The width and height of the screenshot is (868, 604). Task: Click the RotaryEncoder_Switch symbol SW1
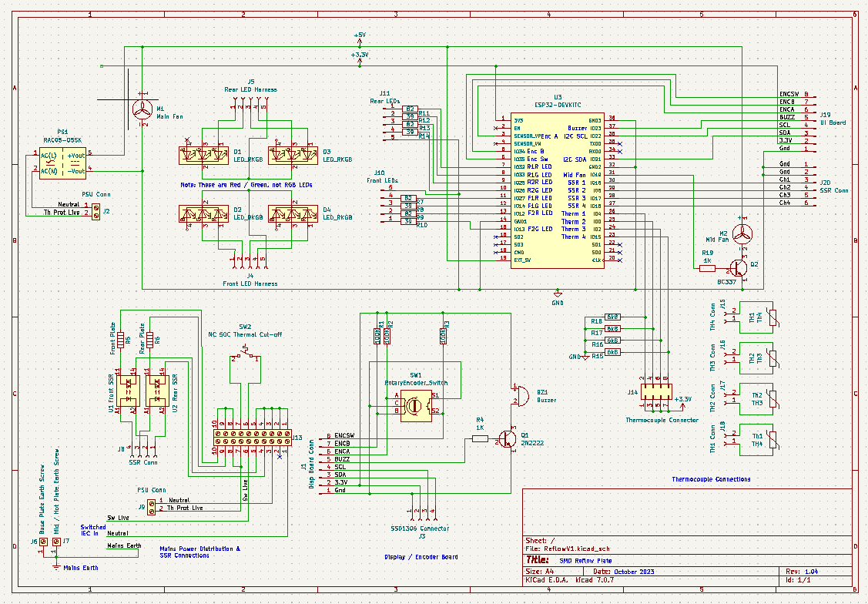[414, 404]
